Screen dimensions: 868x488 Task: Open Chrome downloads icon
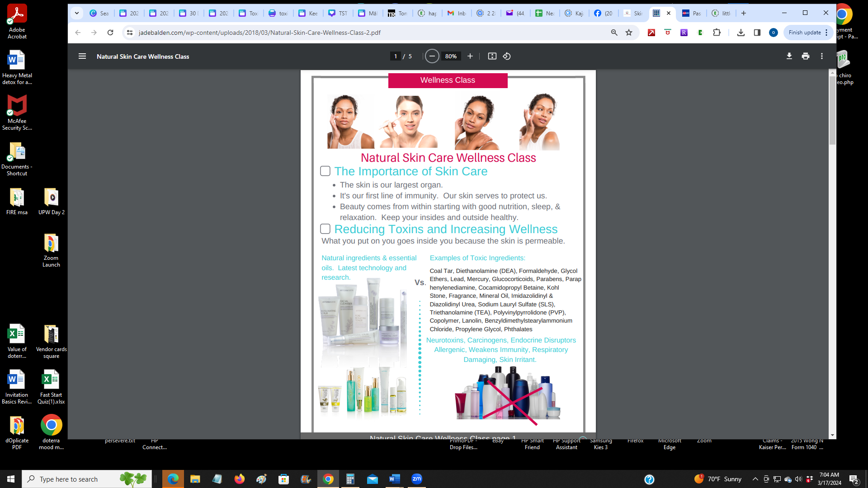[741, 33]
